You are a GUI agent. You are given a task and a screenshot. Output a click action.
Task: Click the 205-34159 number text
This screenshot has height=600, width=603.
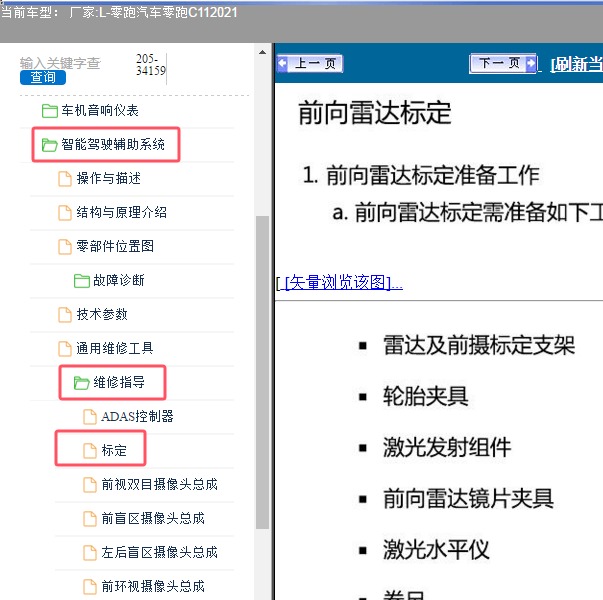tap(151, 65)
